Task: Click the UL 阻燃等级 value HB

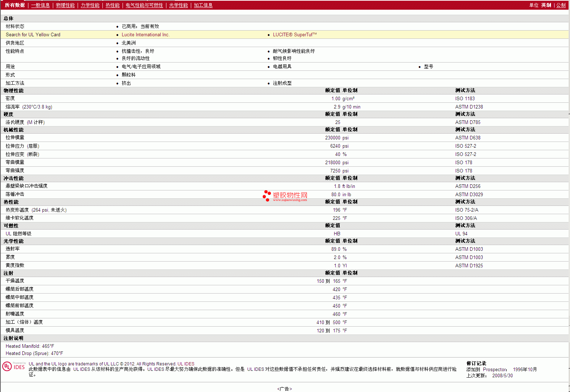Action: 337,234
